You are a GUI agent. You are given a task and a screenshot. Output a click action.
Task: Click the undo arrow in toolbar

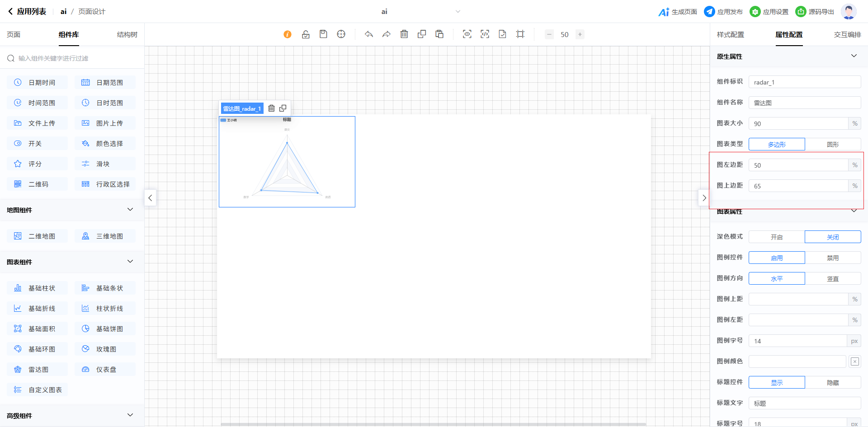(369, 34)
